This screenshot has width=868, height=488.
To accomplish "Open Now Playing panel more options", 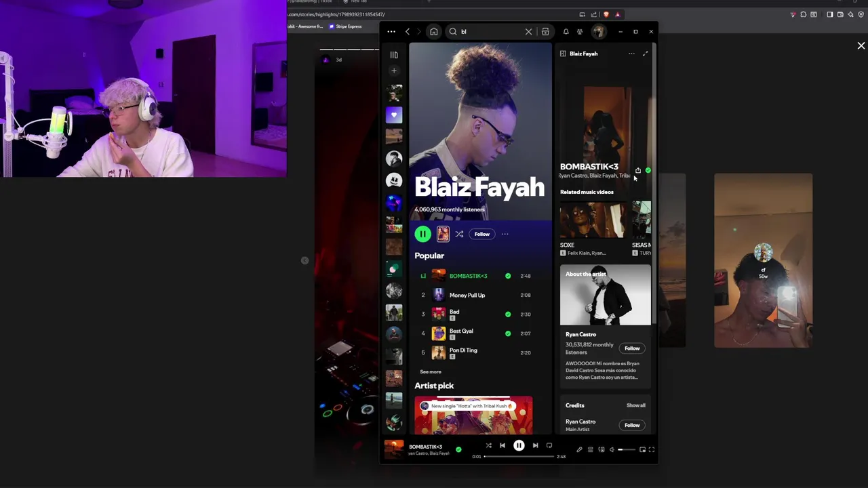I will 631,54.
